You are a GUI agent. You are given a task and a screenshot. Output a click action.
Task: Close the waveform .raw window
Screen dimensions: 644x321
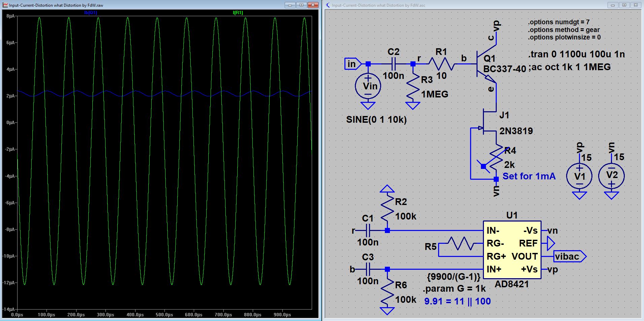coord(313,5)
